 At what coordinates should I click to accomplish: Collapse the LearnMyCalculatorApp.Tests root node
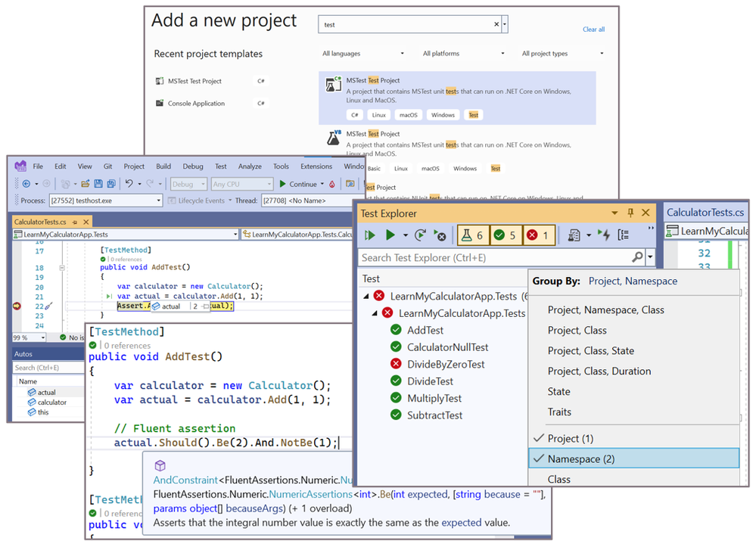366,297
